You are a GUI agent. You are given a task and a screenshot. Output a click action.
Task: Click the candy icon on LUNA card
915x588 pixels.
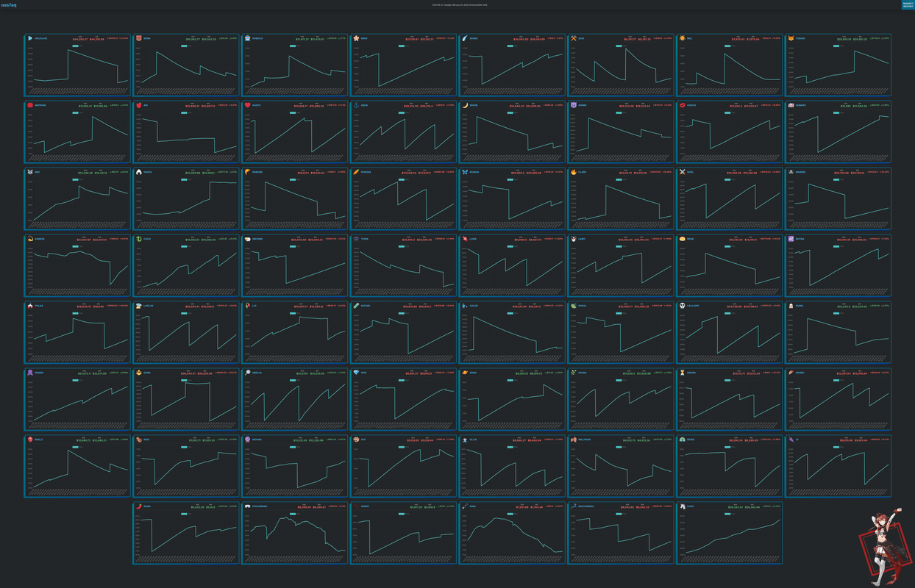coord(465,239)
